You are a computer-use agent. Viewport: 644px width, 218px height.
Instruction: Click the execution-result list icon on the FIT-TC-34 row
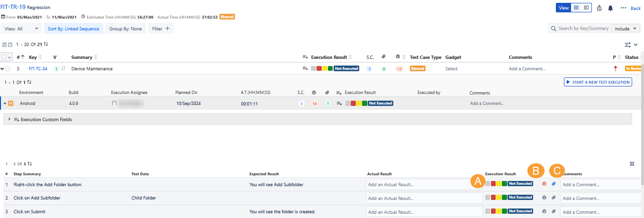pyautogui.click(x=306, y=68)
